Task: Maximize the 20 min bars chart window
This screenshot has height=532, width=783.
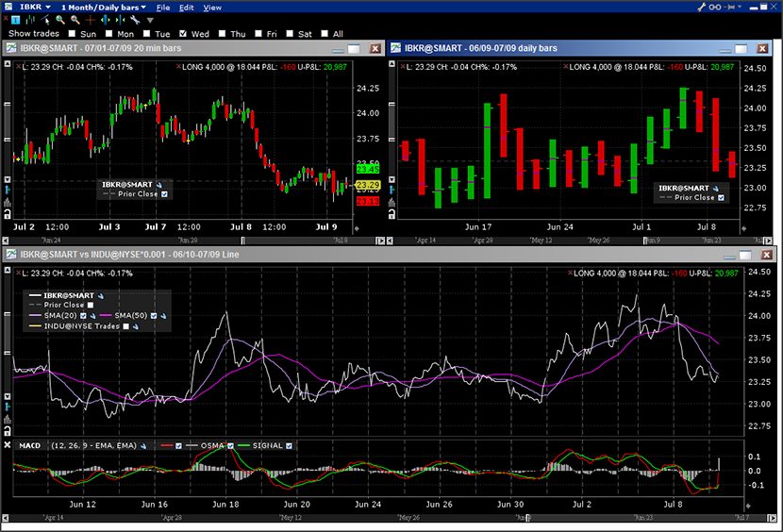Action: pos(354,48)
